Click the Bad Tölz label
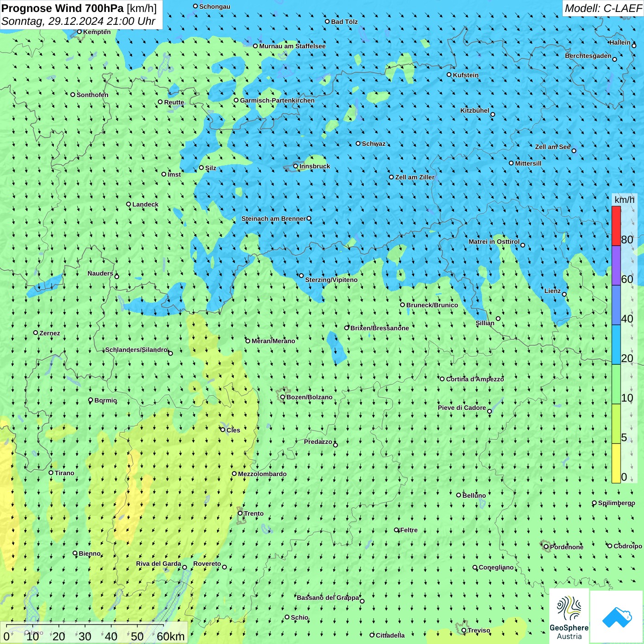Screen dimensions: 644x644 pos(344,22)
